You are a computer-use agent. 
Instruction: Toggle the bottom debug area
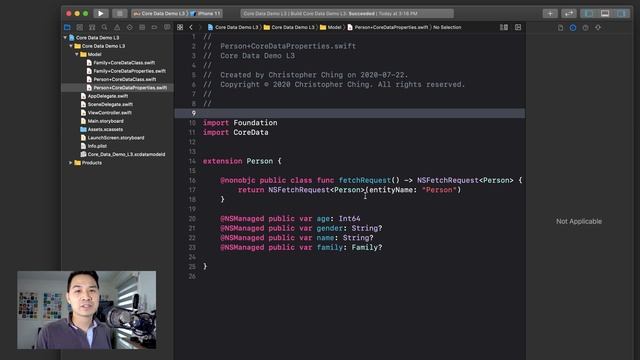605,13
